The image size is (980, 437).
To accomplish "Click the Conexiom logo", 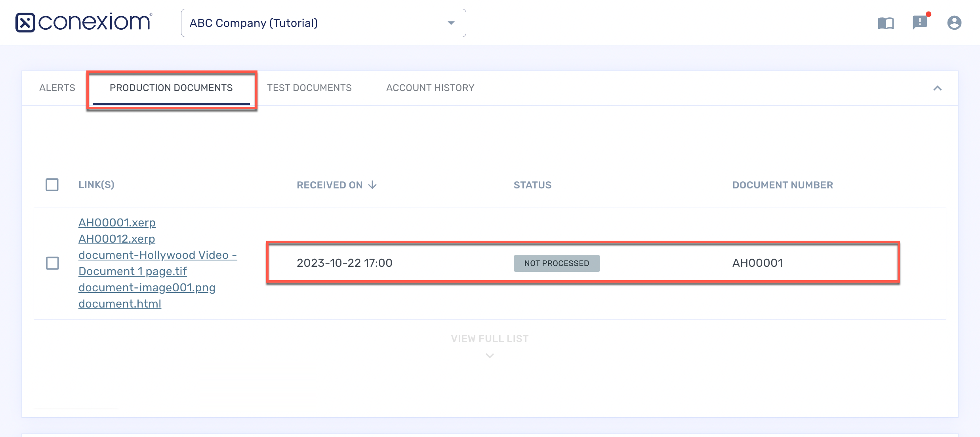I will (83, 23).
